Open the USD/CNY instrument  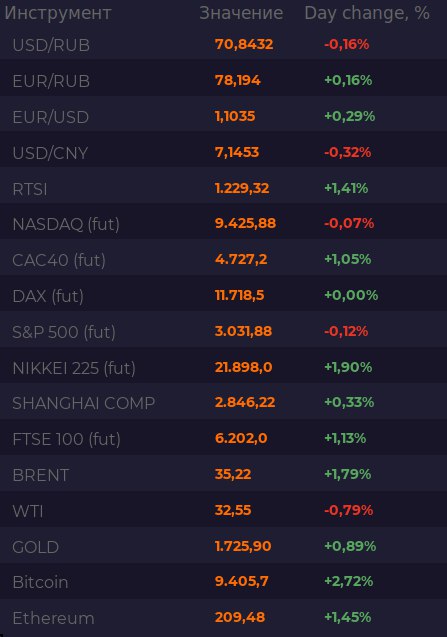(50, 153)
